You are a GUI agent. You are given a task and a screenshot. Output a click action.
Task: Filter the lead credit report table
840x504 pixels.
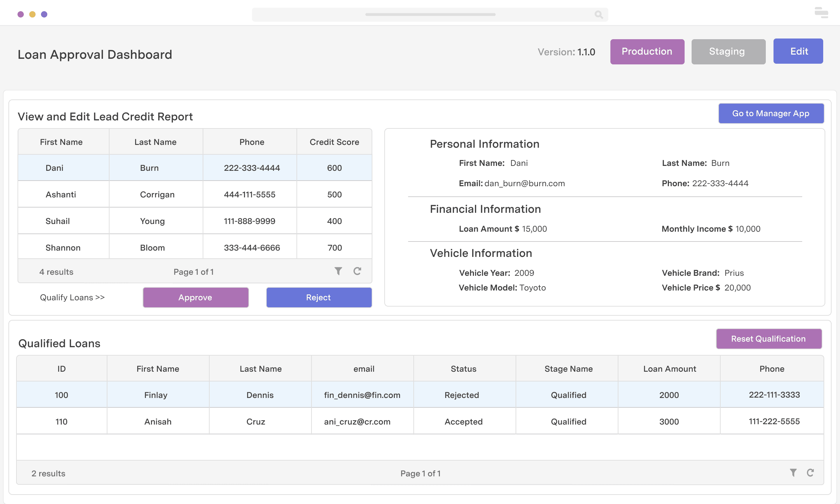pos(338,271)
